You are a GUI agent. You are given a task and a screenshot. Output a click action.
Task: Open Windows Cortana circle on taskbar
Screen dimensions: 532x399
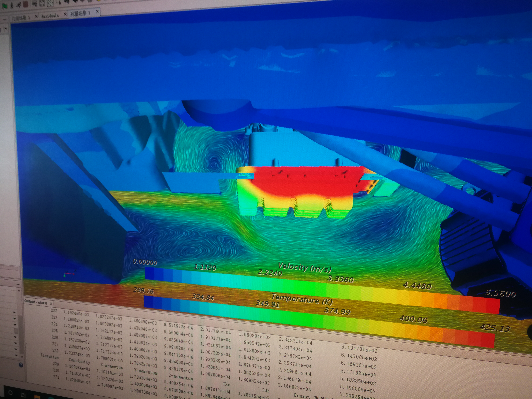click(x=10, y=393)
